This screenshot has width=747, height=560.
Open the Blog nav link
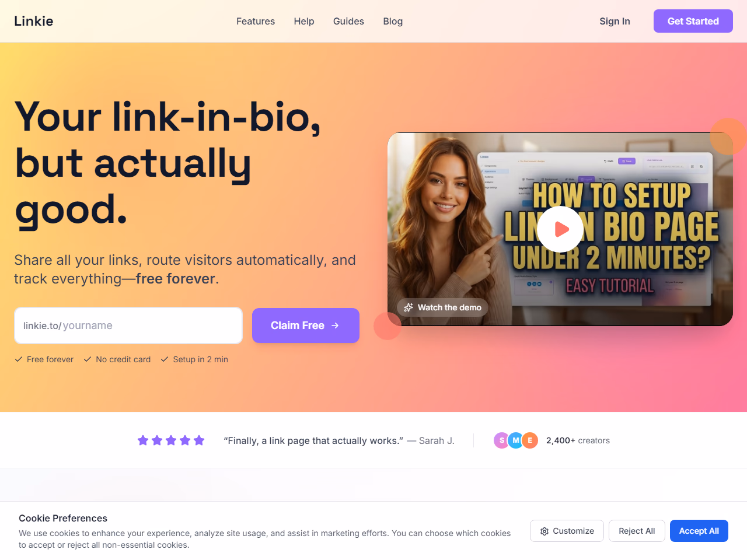(393, 21)
